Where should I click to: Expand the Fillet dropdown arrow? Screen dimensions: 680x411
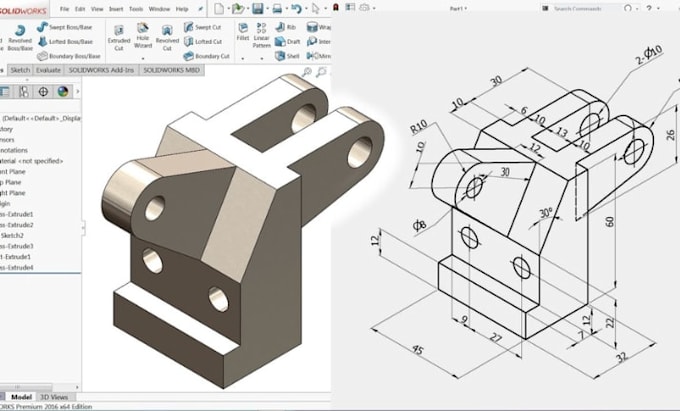coord(243,58)
